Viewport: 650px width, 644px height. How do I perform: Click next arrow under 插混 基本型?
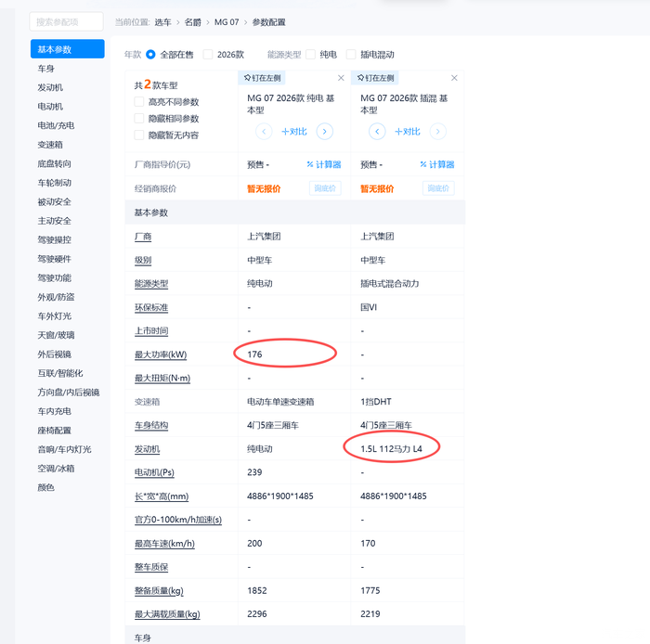click(437, 132)
